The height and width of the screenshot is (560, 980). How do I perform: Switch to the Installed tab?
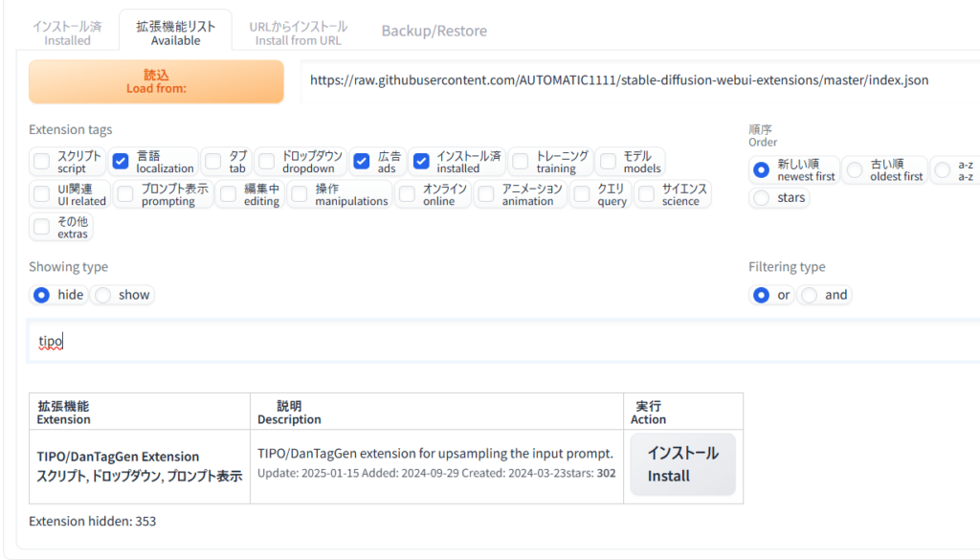[67, 33]
